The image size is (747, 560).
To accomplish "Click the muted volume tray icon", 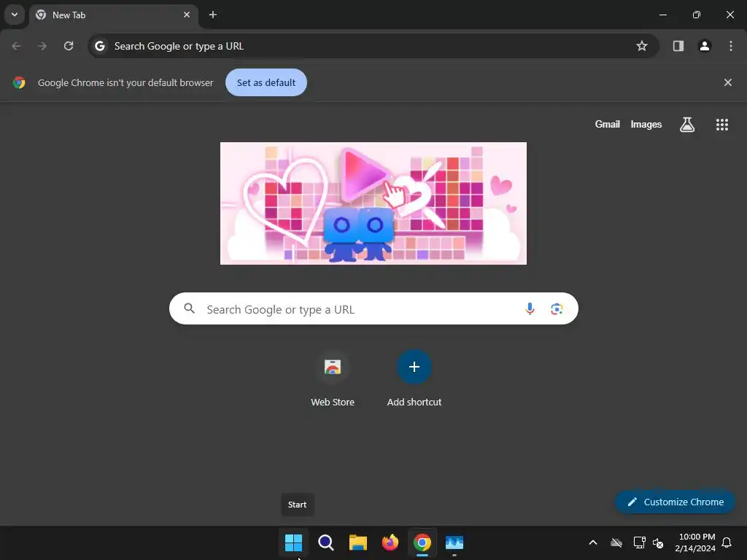I will (x=658, y=542).
